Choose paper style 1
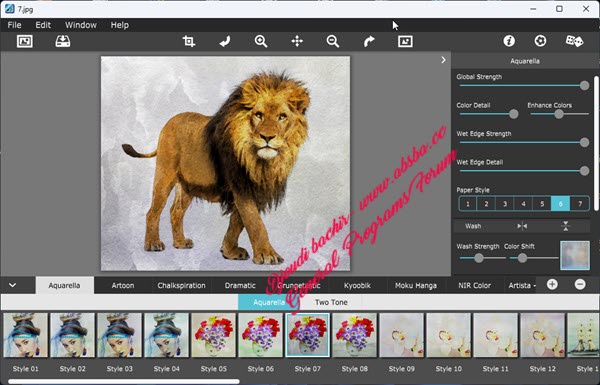Screen dimensions: 600x385 468,204
